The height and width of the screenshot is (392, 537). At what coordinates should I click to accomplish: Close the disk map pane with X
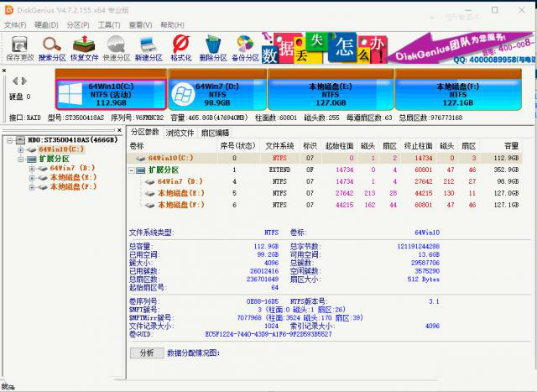(x=4, y=71)
